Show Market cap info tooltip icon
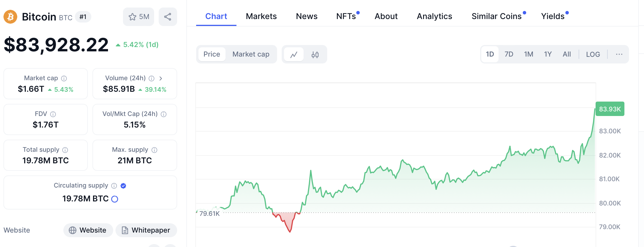This screenshot has height=247, width=644. [x=64, y=78]
